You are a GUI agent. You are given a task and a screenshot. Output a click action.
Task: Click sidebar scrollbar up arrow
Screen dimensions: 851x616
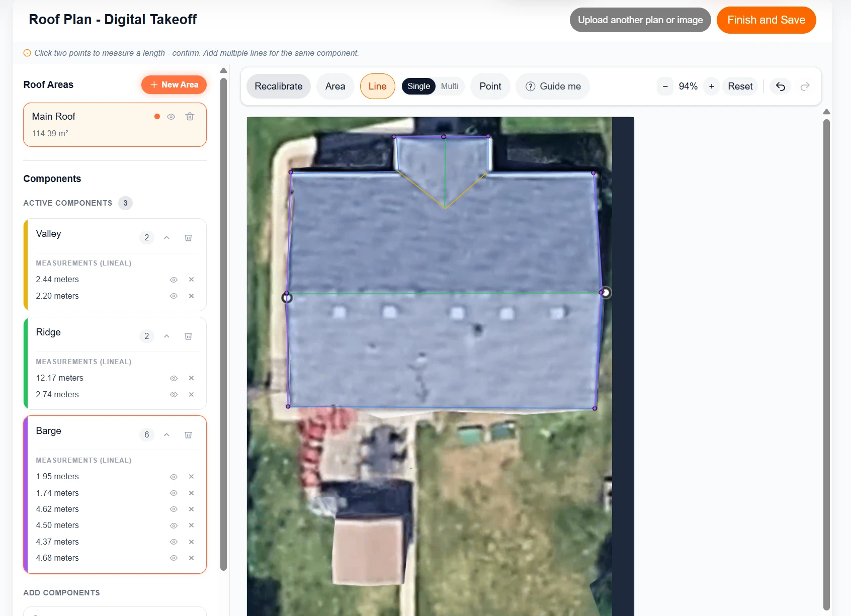pos(223,70)
